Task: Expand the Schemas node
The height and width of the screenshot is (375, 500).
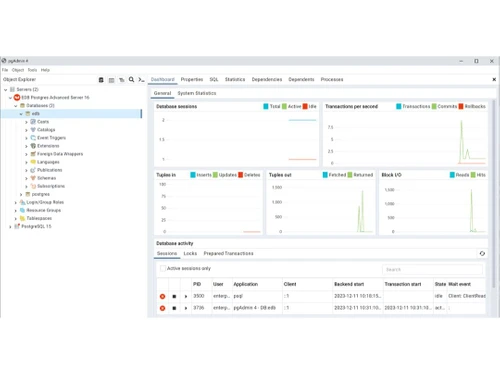Action: pos(26,178)
